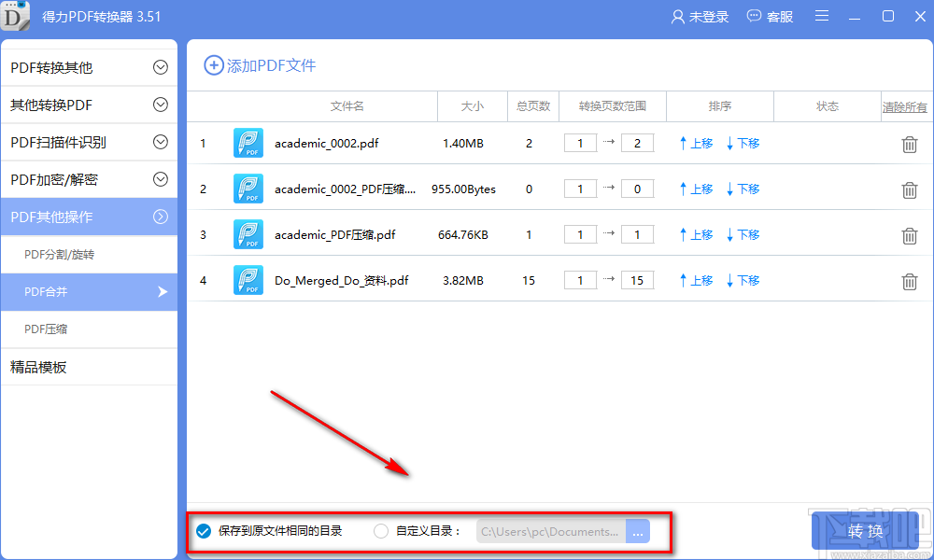Click PDF icon of academic_PDF压缩.pdf
Image resolution: width=934 pixels, height=560 pixels.
coord(248,234)
